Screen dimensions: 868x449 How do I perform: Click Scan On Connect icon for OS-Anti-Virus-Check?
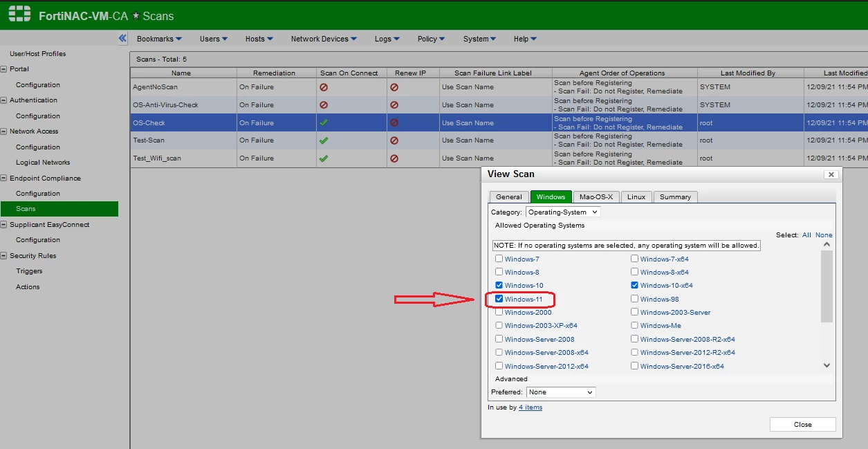click(324, 105)
